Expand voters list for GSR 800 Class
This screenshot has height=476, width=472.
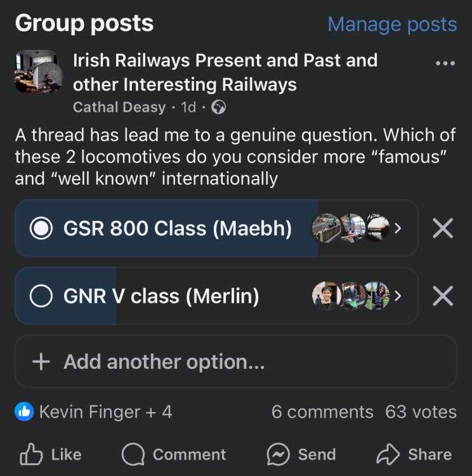point(398,228)
